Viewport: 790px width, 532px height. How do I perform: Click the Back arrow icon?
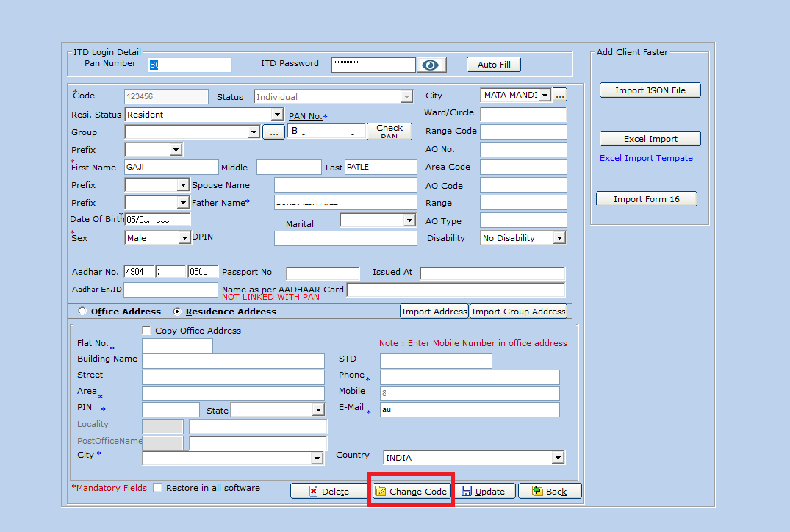coord(537,491)
